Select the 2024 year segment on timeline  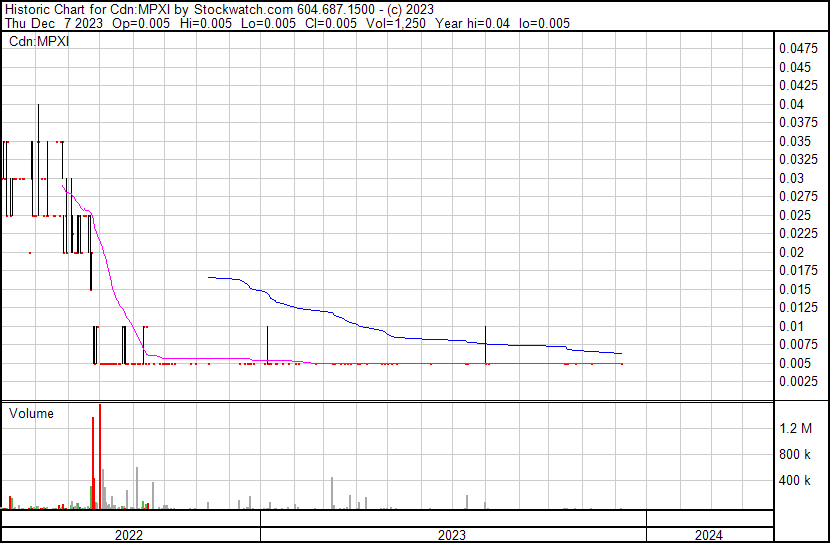click(709, 534)
